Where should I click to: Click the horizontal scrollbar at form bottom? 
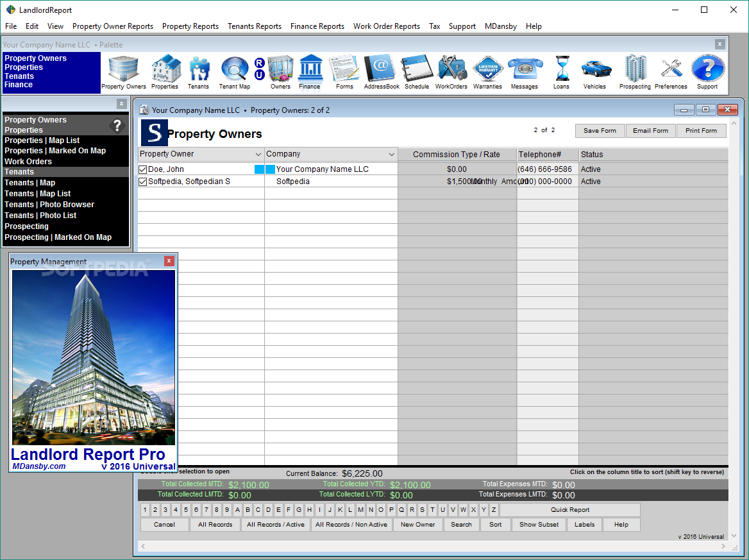(x=432, y=546)
